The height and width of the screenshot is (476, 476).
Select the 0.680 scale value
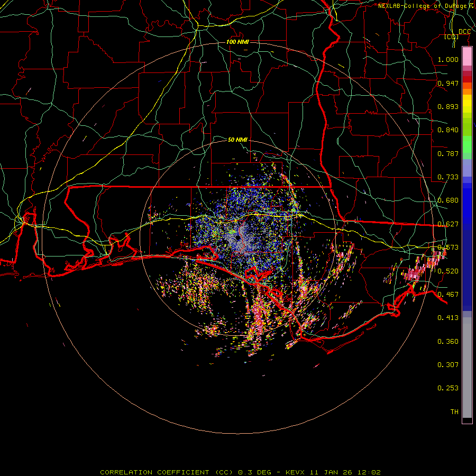pyautogui.click(x=448, y=200)
